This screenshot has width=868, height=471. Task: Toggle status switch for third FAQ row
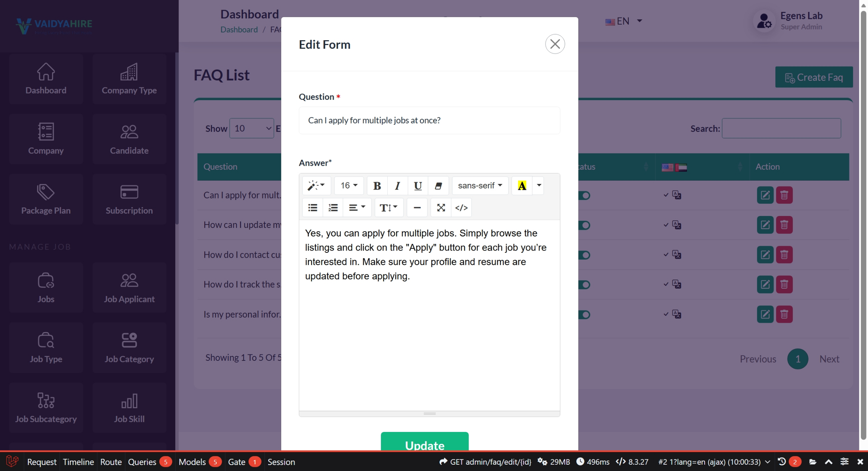point(584,255)
